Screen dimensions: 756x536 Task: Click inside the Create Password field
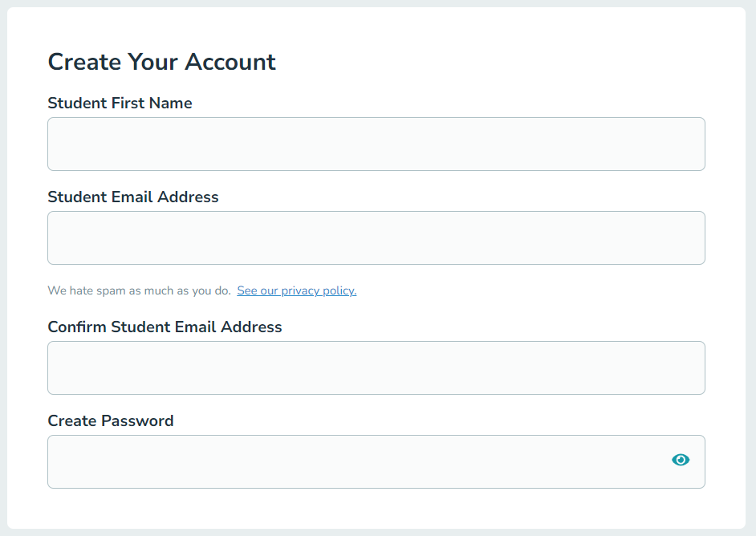point(353,461)
